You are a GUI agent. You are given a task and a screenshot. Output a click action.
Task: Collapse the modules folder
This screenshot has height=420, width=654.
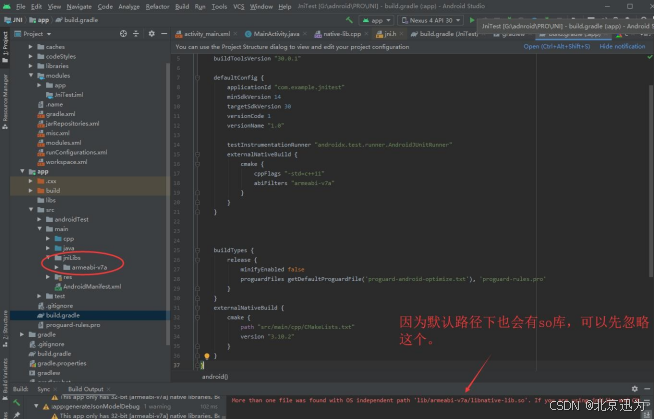click(30, 75)
